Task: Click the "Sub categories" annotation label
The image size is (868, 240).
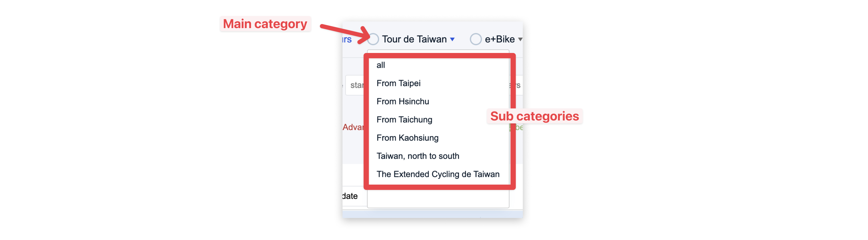Action: pyautogui.click(x=534, y=116)
